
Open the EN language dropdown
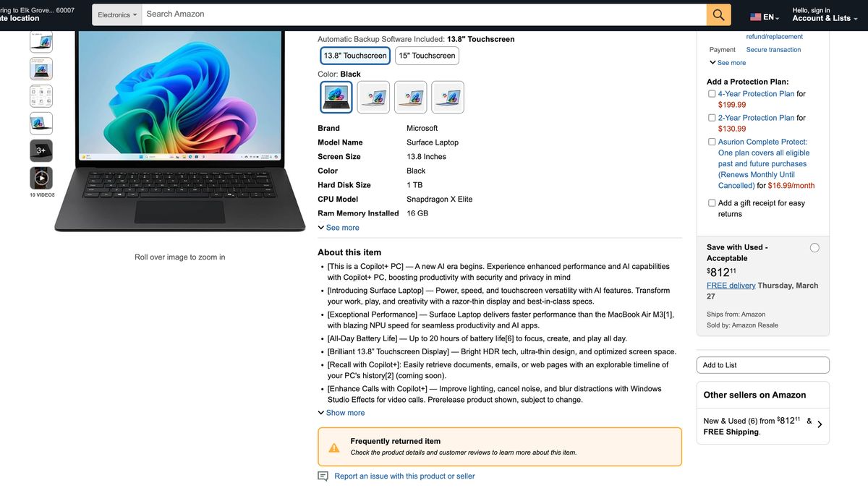tap(765, 17)
